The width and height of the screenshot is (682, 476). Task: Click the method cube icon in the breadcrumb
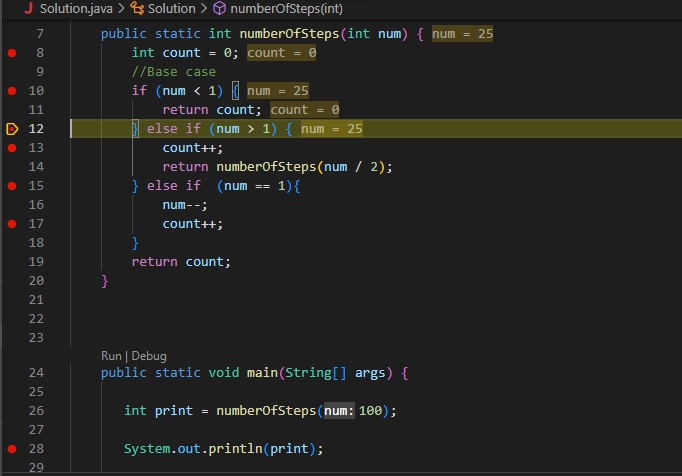[220, 8]
